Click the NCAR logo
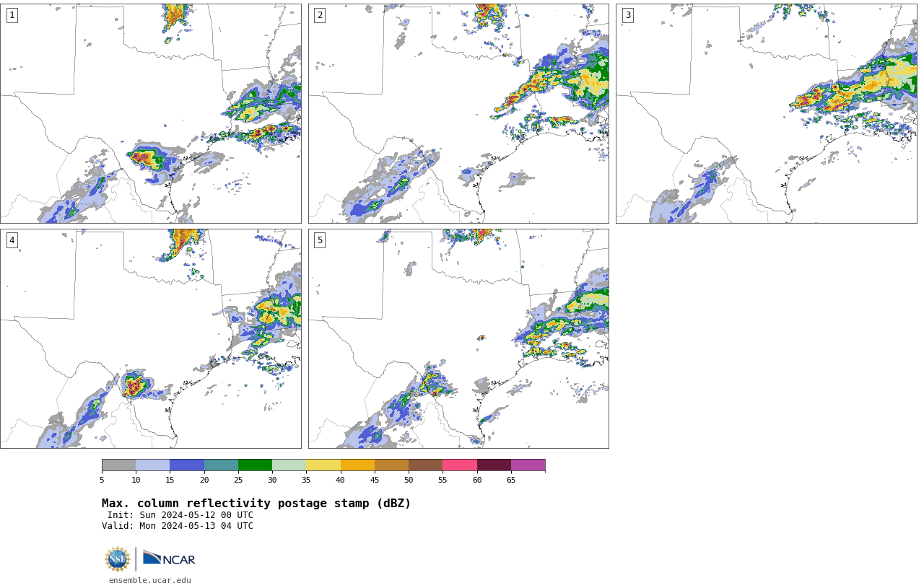 pyautogui.click(x=169, y=558)
